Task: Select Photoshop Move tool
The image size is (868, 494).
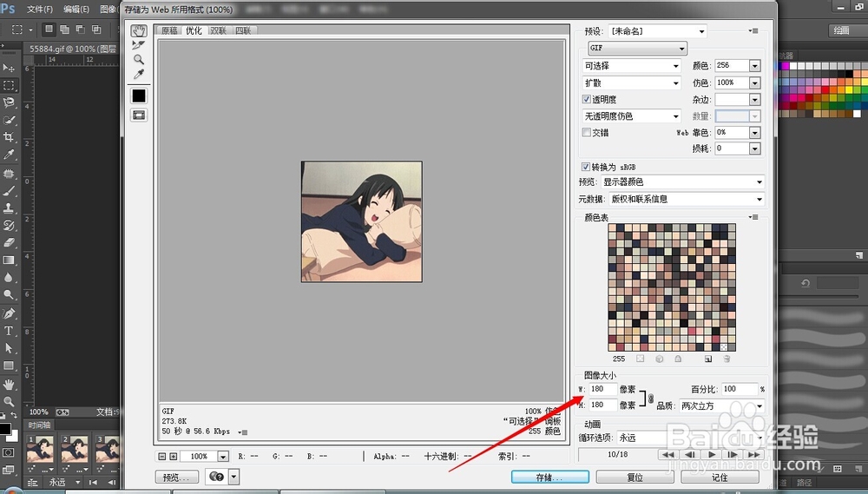Action: click(9, 68)
